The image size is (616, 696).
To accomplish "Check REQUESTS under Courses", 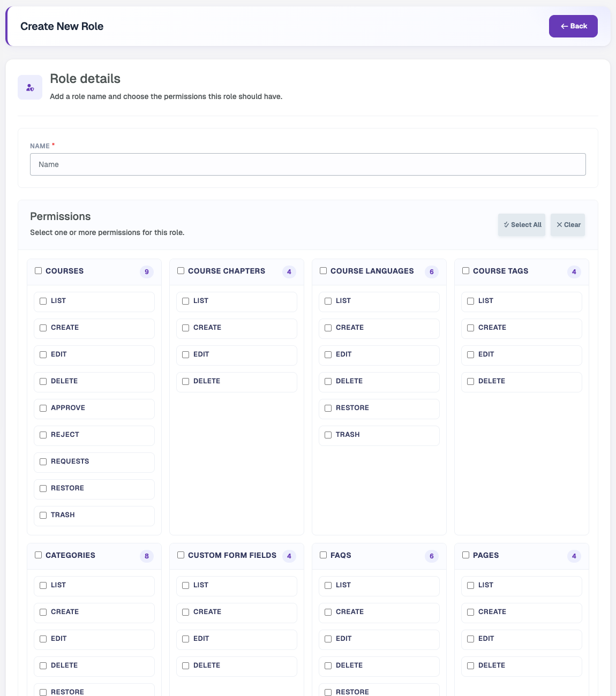I will coord(43,462).
